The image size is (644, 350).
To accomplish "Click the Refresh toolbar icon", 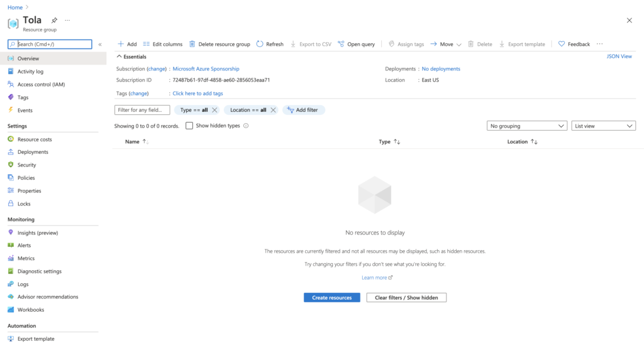I will click(x=260, y=44).
